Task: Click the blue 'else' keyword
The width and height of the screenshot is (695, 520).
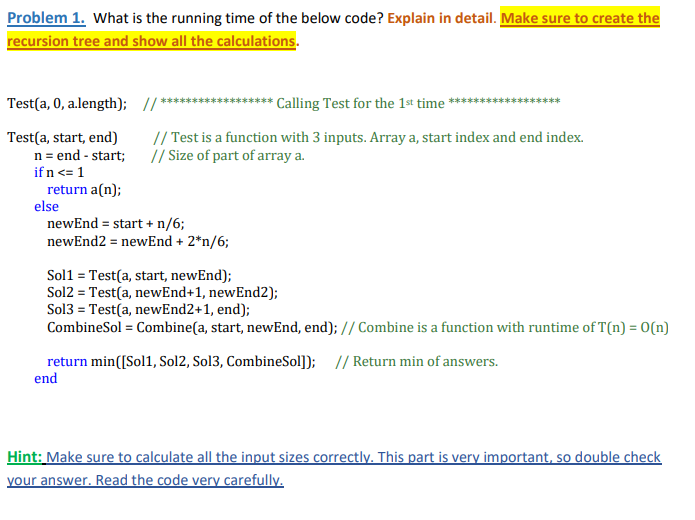Action: click(x=46, y=206)
